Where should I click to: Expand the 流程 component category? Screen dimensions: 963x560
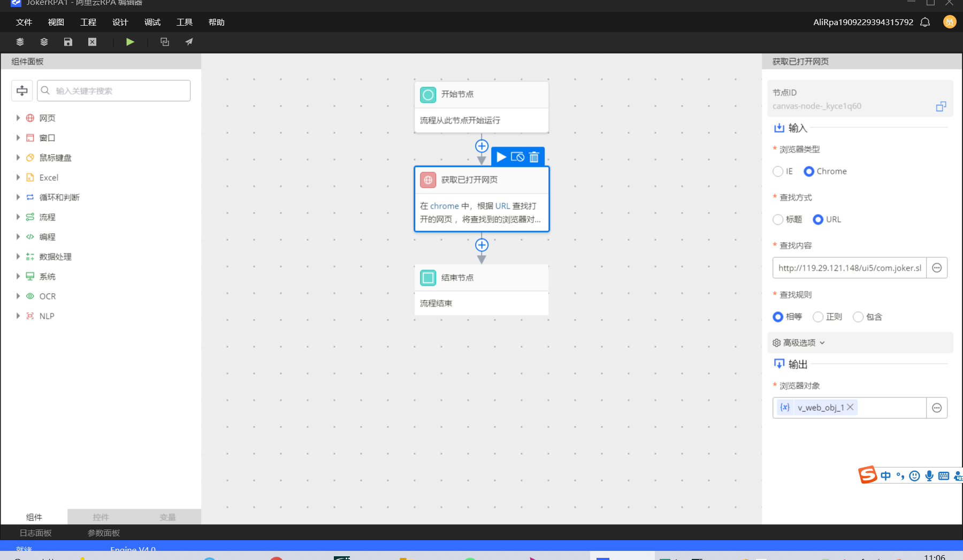(18, 217)
